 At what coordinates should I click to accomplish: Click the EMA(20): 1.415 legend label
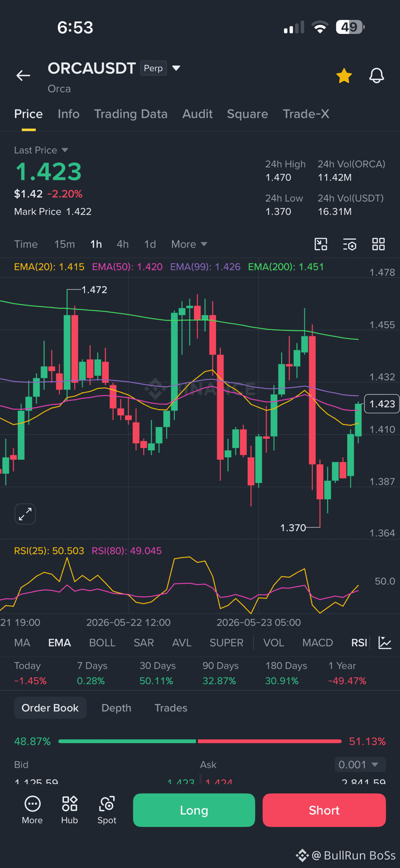click(49, 267)
